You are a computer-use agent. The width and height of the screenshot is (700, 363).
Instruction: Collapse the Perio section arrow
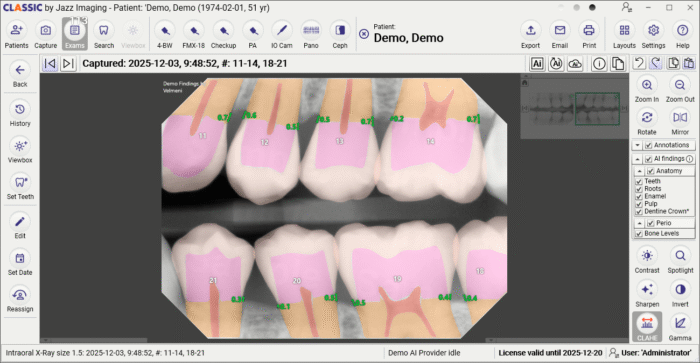[x=640, y=223]
